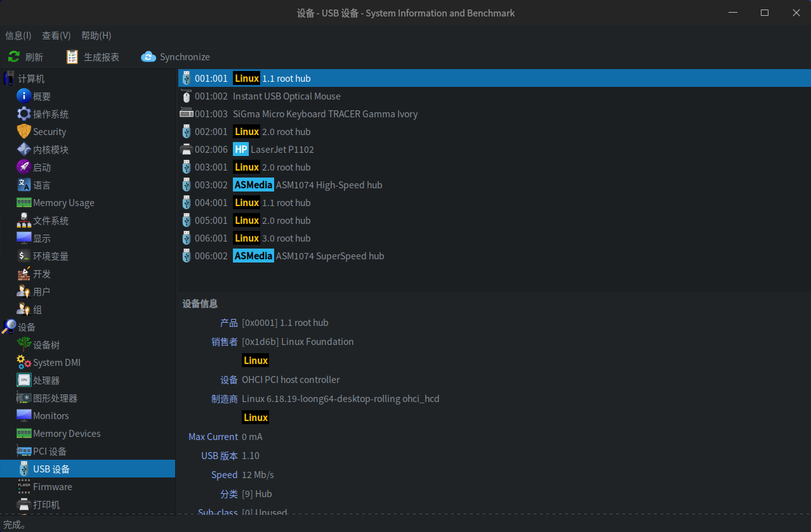
Task: Click the rocket icon beside 启动
Action: click(x=24, y=167)
